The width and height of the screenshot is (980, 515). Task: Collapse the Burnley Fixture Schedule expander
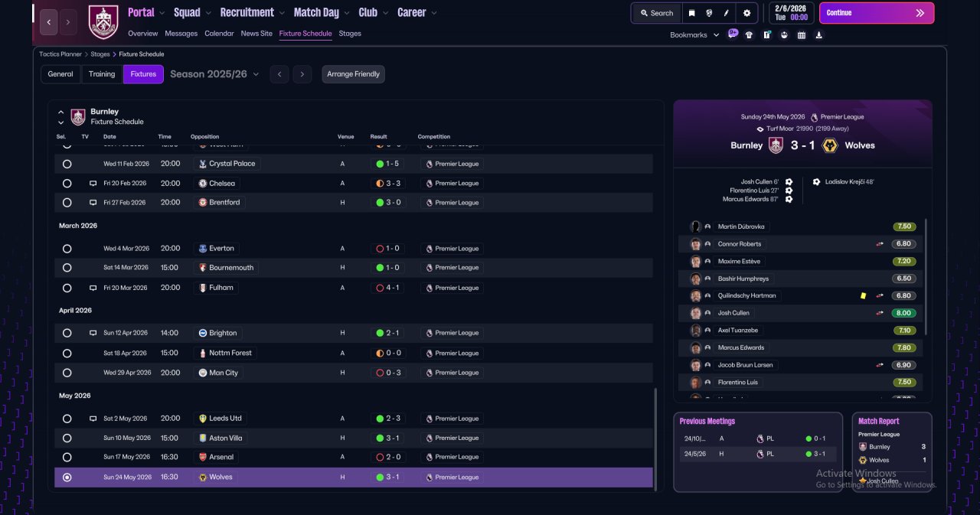coord(61,112)
